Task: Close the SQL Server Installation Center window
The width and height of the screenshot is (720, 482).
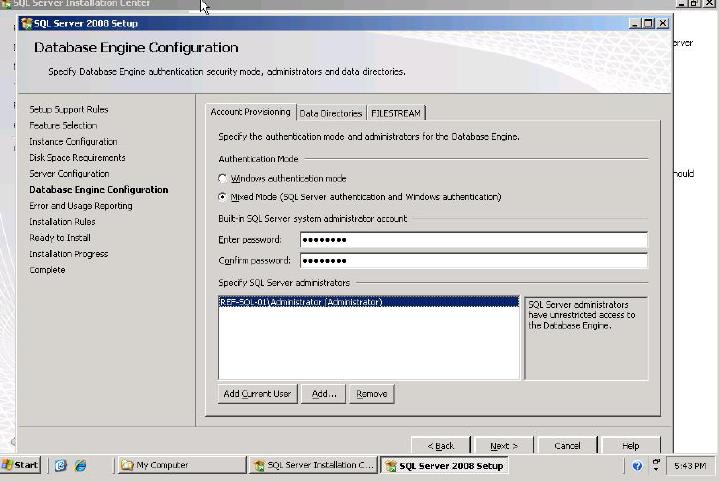Action: [x=709, y=3]
